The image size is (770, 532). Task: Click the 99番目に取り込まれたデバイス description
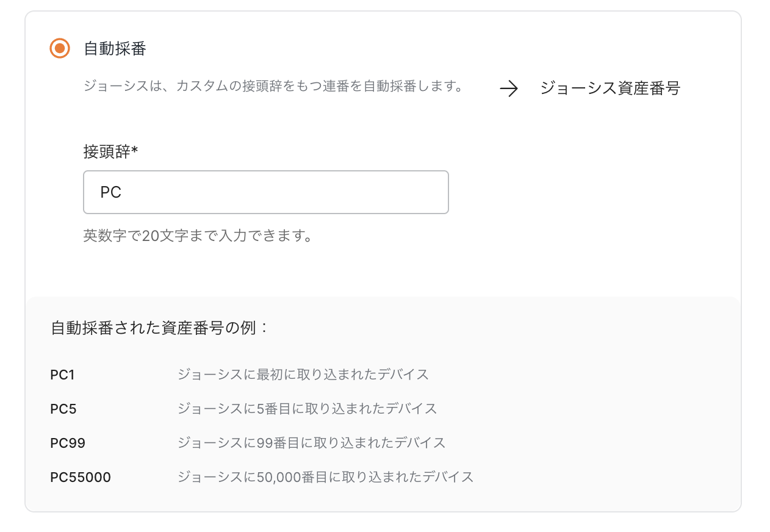click(x=312, y=442)
